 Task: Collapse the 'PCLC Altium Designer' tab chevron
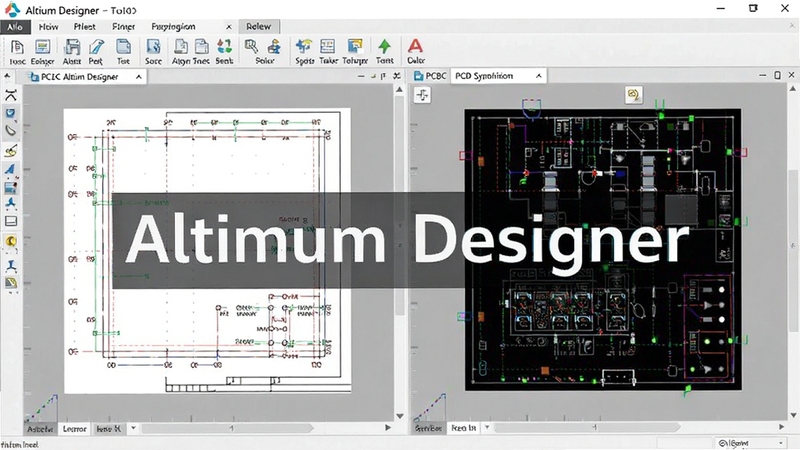(x=139, y=77)
